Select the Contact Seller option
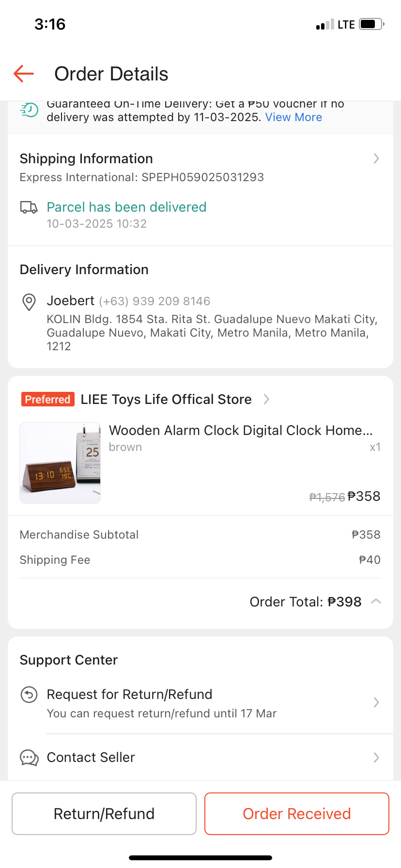401x868 pixels. point(91,758)
